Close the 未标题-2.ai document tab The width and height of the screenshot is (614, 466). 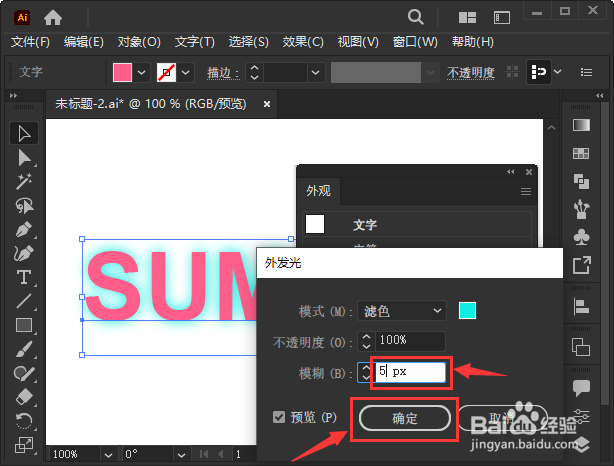click(x=267, y=104)
